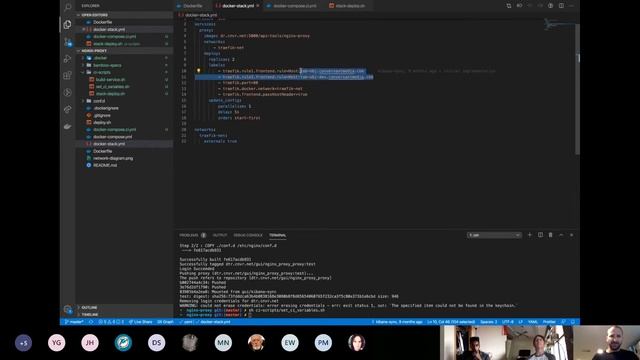Close the terminal panel

pos(571,235)
